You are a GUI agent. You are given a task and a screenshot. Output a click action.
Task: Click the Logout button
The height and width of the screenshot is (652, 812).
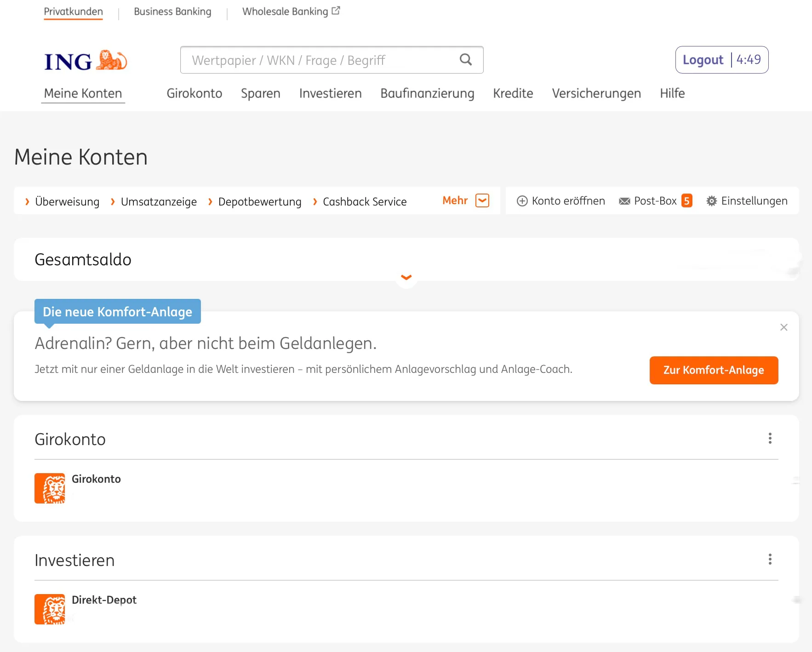703,60
